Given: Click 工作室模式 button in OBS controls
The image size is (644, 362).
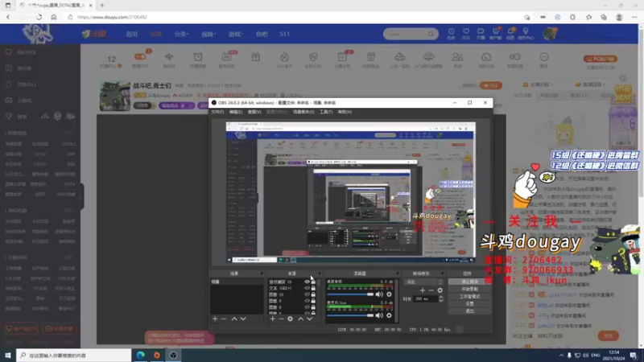Looking at the screenshot, I should click(x=469, y=296).
